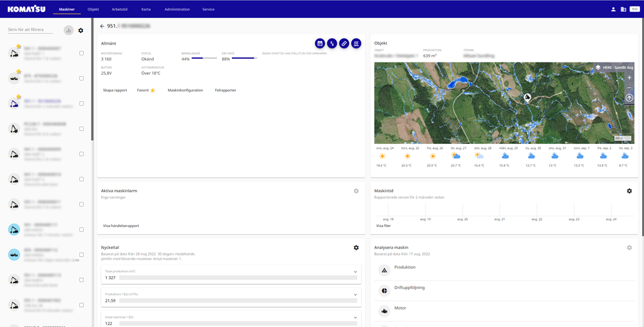Click the Skapa rapport button
The height and width of the screenshot is (327, 644).
pyautogui.click(x=115, y=90)
